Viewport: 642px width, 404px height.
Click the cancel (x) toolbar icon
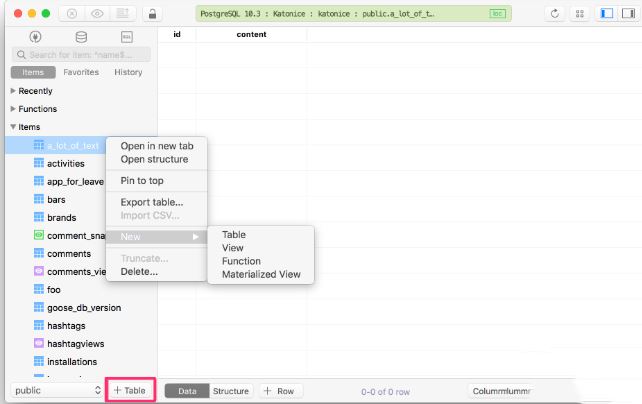(72, 14)
